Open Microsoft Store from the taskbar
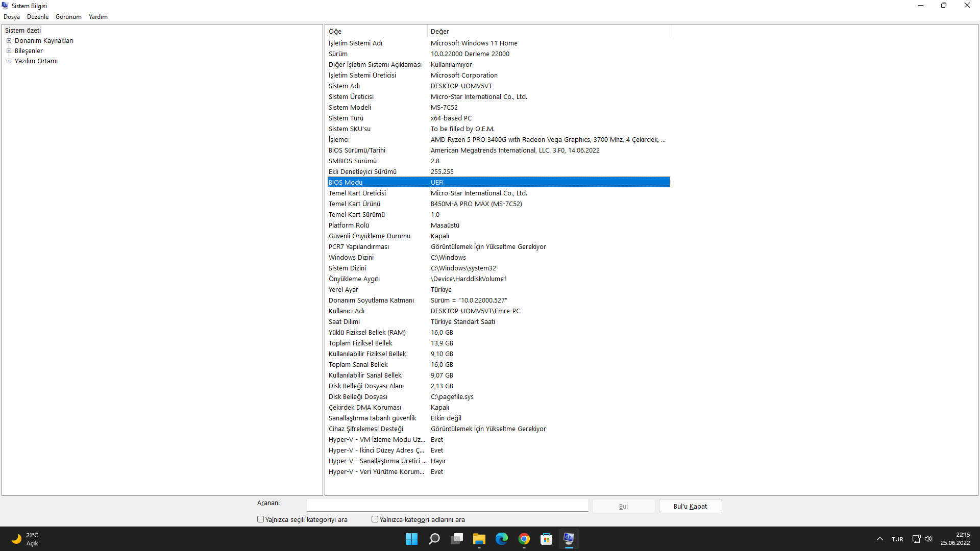 [547, 539]
